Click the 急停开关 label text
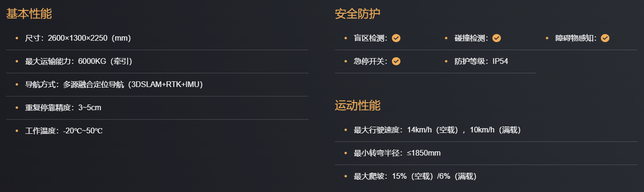The width and height of the screenshot is (644, 192). pos(371,61)
